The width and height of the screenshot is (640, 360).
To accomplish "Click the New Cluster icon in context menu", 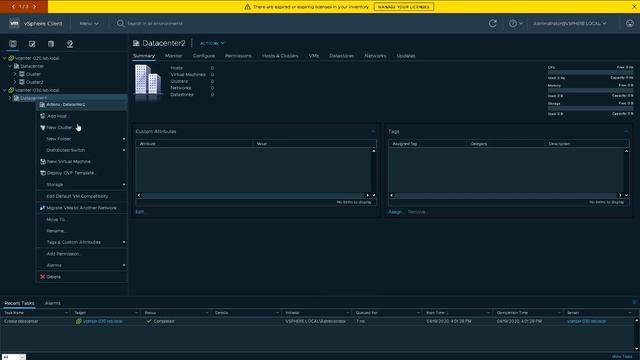I will click(x=42, y=127).
